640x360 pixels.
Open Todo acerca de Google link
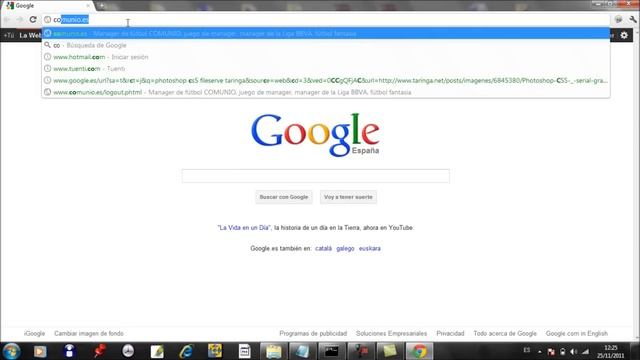[505, 333]
